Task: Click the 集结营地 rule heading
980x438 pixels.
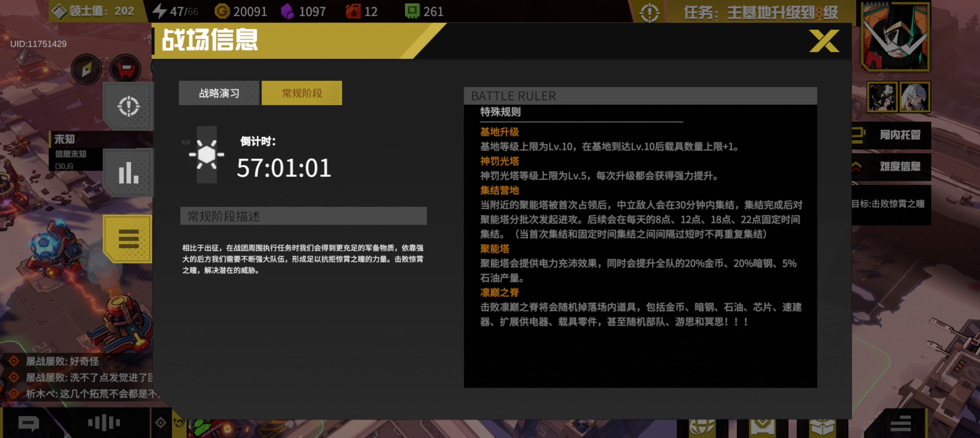Action: 499,190
